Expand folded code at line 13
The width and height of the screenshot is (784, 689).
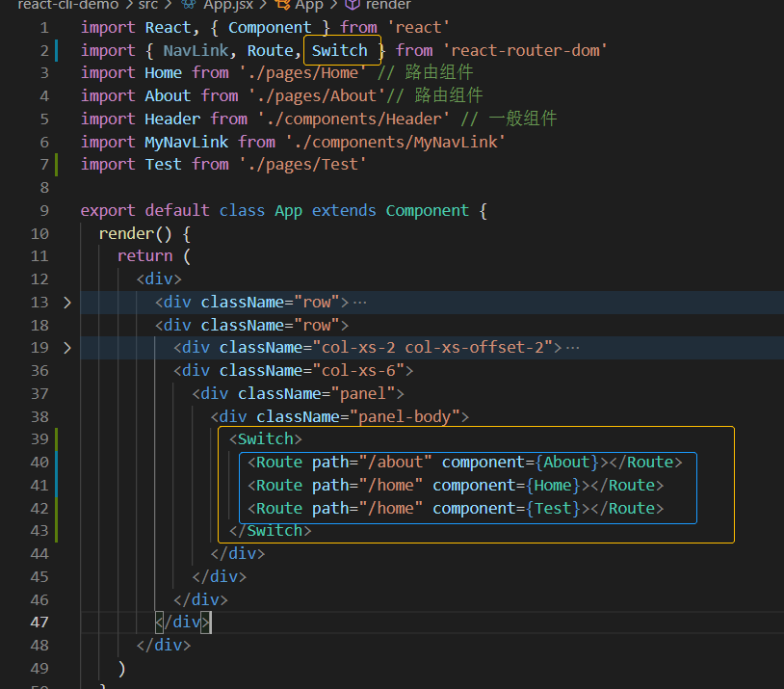pos(67,303)
